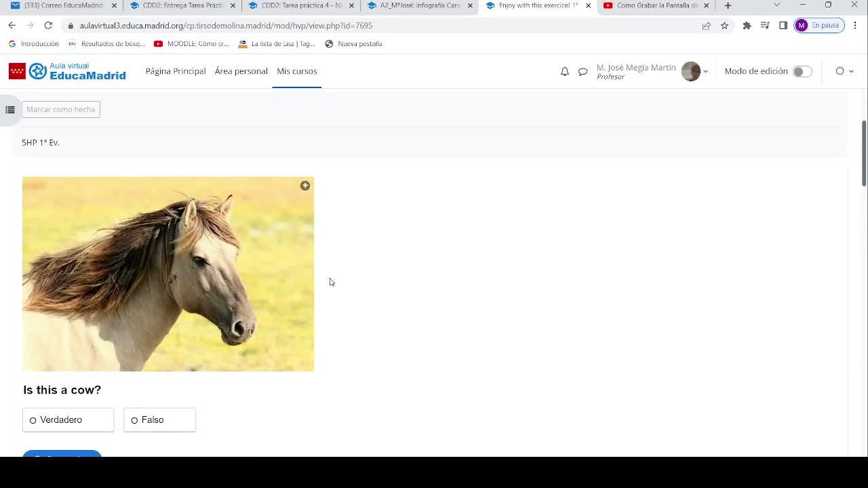Open the course index side drawer
Viewport: 868px width, 488px height.
pyautogui.click(x=10, y=110)
